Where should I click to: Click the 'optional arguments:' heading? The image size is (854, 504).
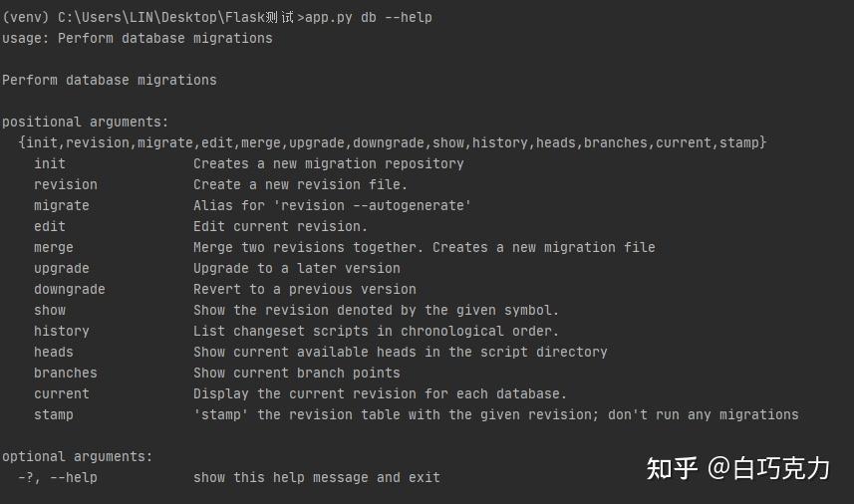coord(78,456)
